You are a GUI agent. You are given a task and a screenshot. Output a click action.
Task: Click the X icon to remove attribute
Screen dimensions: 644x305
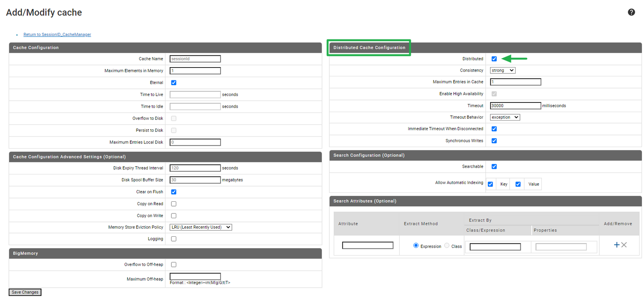click(624, 245)
